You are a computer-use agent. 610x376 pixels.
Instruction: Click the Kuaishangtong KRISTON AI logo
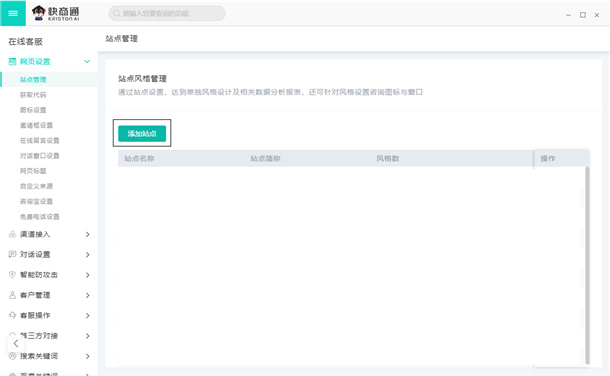[x=55, y=13]
